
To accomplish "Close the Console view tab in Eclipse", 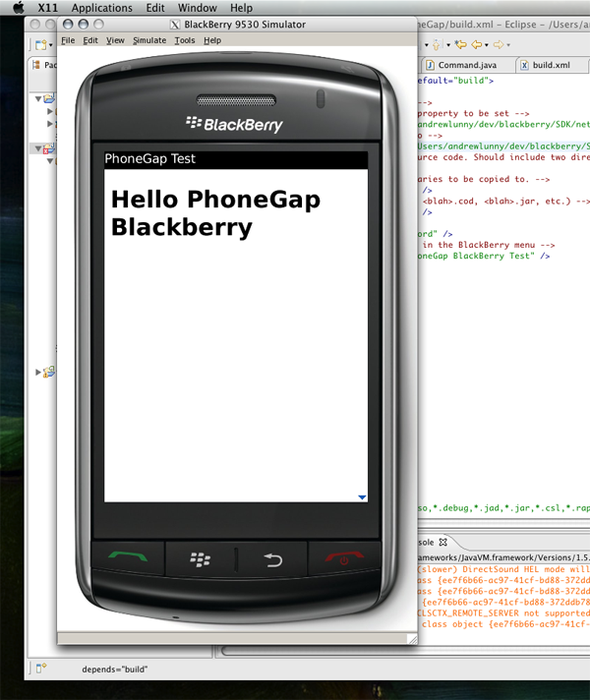I will (443, 542).
